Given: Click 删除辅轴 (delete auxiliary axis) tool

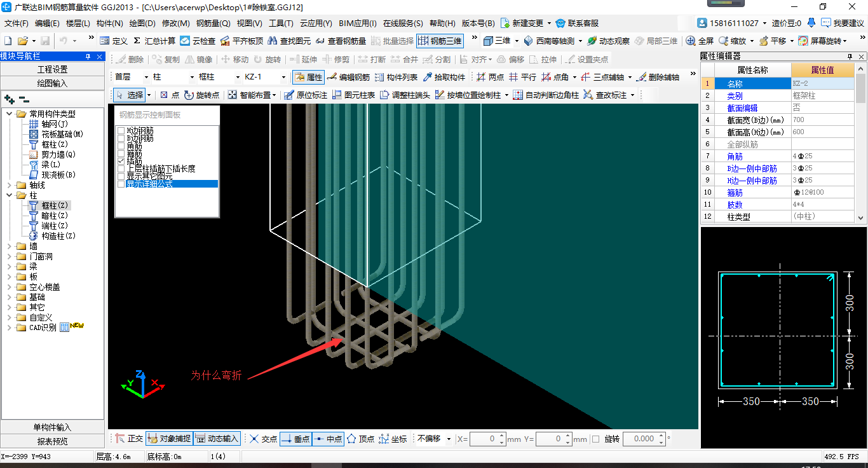Looking at the screenshot, I should coord(658,77).
